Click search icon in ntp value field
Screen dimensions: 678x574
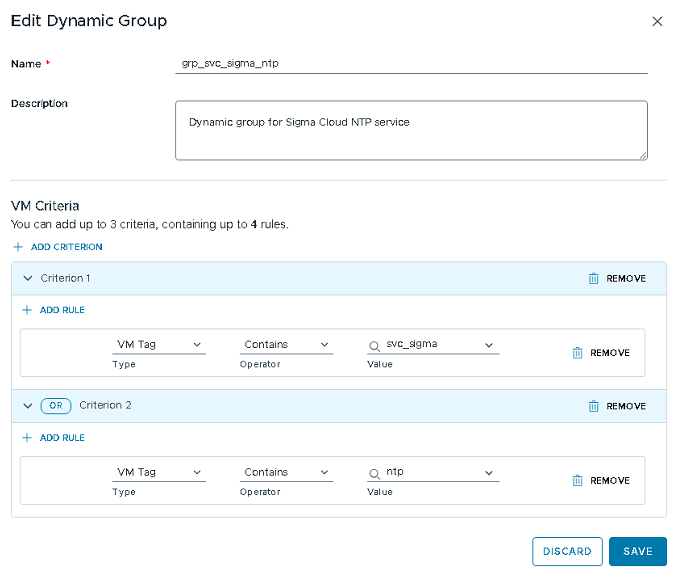coord(375,473)
